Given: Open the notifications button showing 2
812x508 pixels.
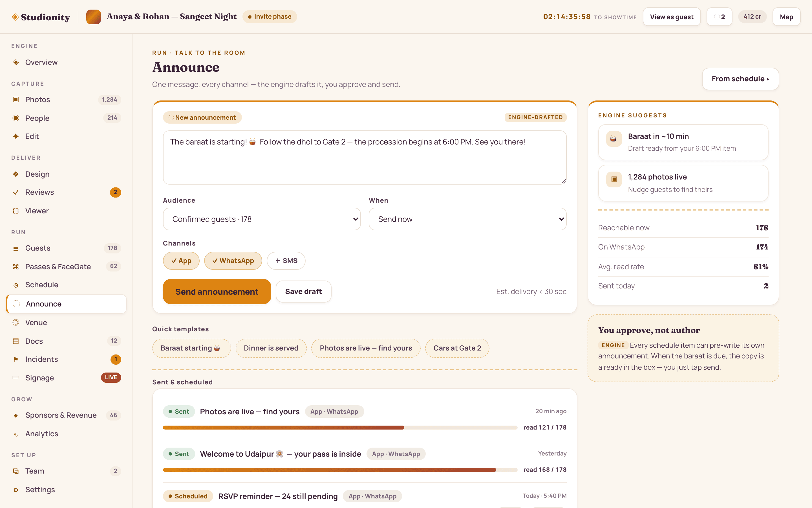Looking at the screenshot, I should click(719, 17).
